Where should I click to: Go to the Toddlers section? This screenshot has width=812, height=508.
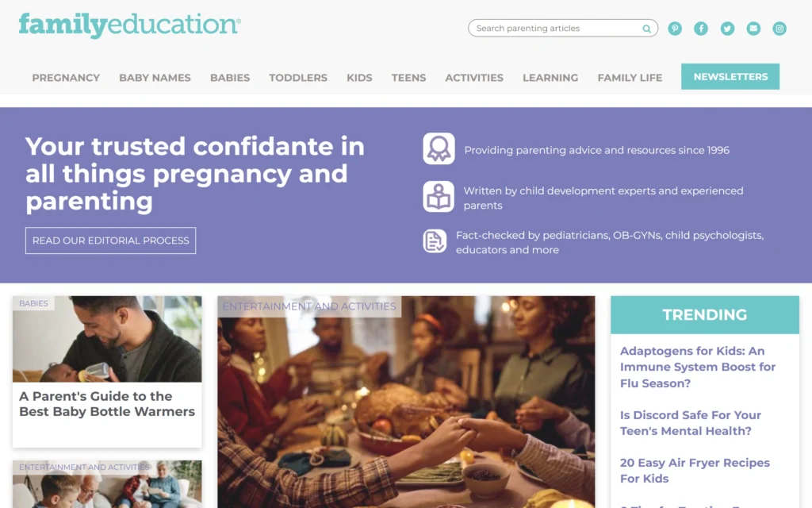click(x=298, y=78)
